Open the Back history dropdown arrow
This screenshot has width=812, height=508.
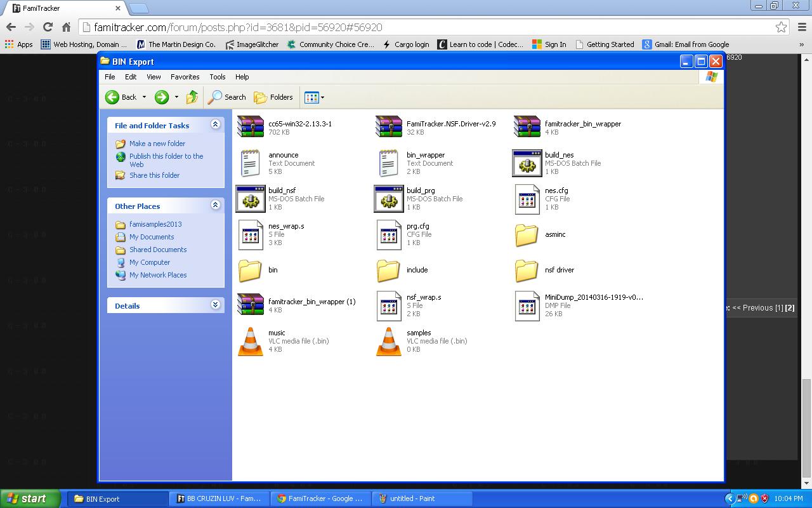tap(144, 97)
